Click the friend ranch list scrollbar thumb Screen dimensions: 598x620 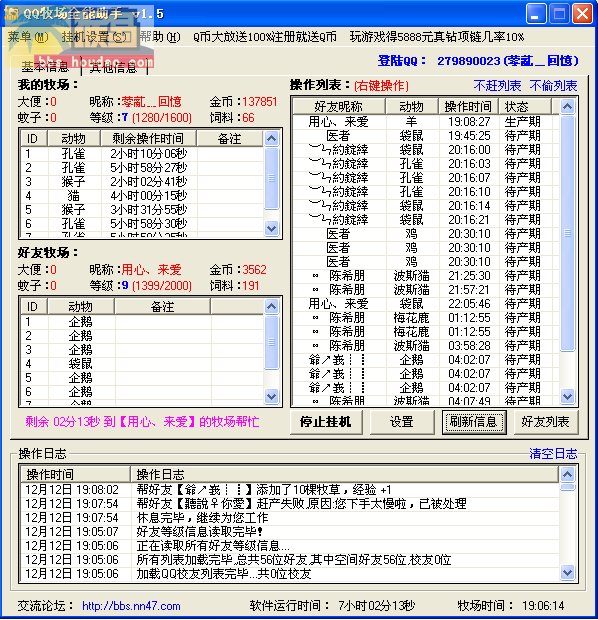[272, 342]
